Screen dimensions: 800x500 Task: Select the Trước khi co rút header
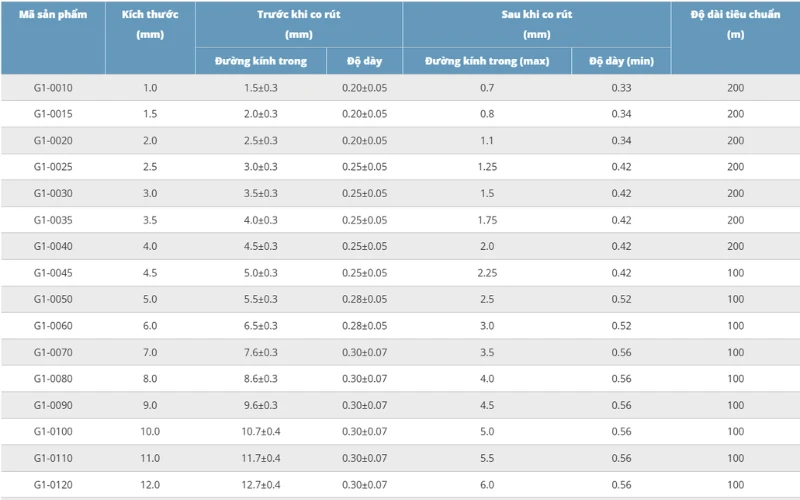[298, 24]
